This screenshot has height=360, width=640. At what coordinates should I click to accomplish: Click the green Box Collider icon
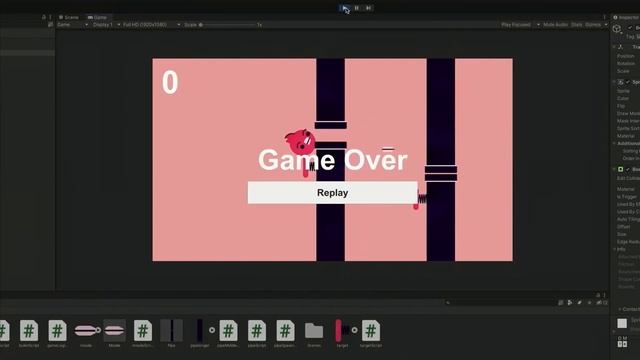tap(620, 169)
